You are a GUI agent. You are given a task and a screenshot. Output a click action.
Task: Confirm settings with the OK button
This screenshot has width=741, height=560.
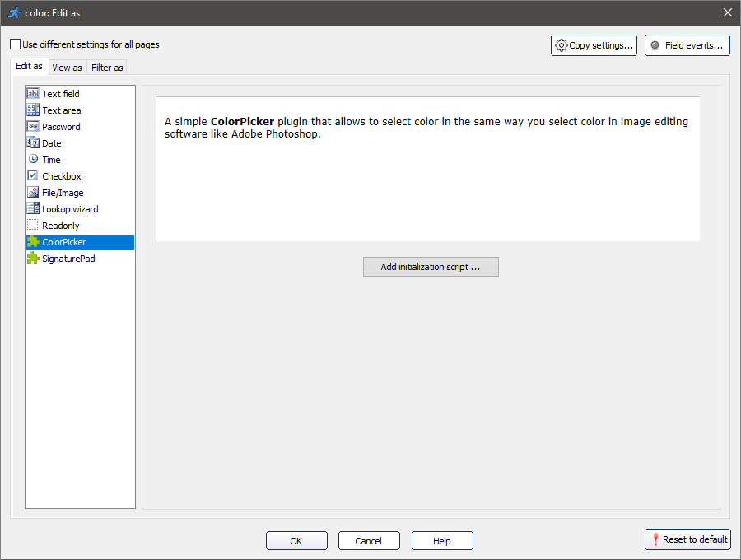tap(296, 540)
